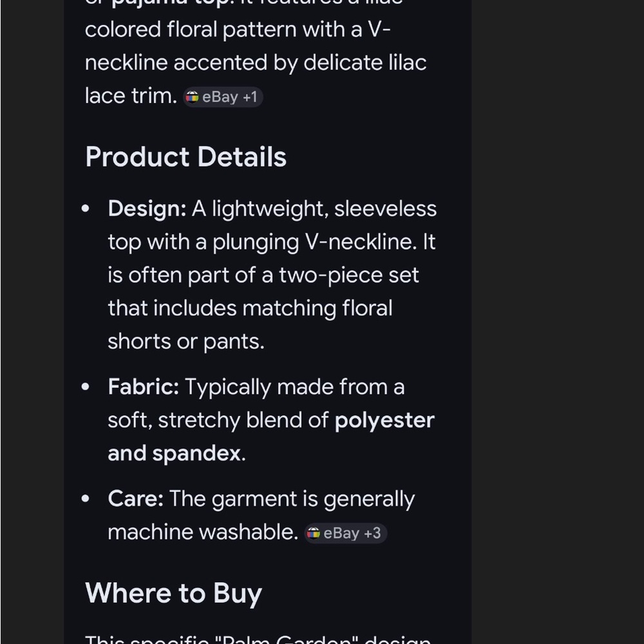The height and width of the screenshot is (644, 644).
Task: Click the bold polyester text
Action: [384, 421]
